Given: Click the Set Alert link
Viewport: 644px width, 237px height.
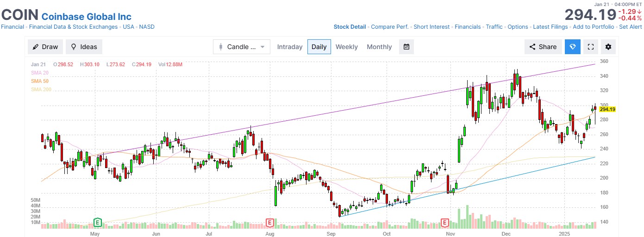Looking at the screenshot, I should click(630, 27).
